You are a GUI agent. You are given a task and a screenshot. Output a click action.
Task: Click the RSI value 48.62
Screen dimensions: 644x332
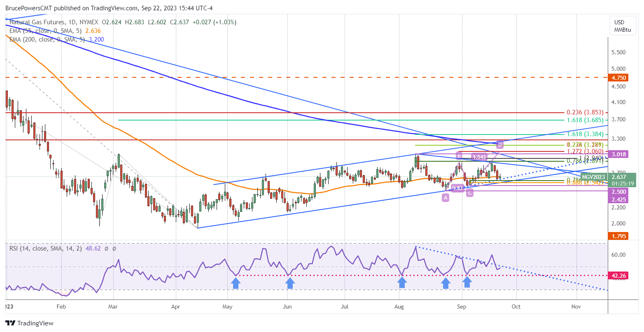93,249
